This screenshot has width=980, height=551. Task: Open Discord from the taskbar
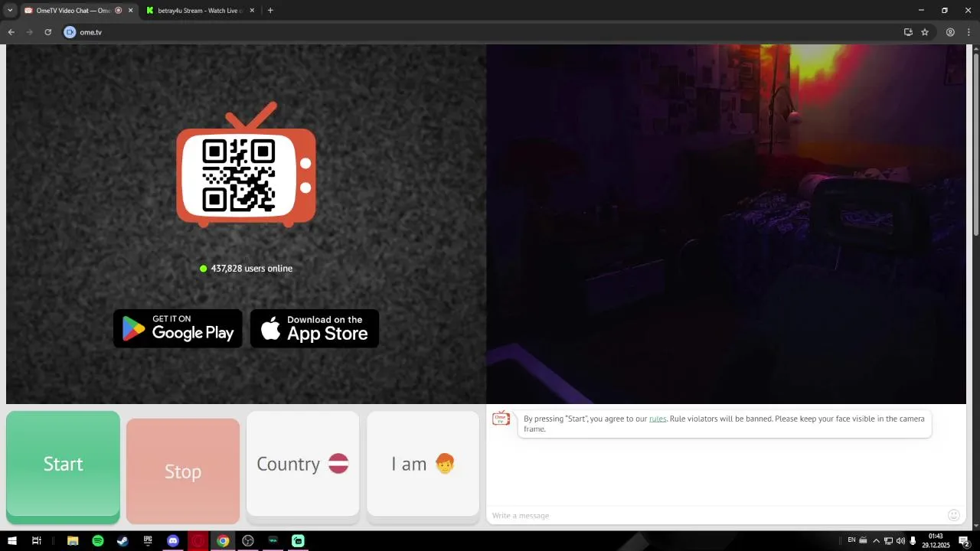[x=173, y=541]
